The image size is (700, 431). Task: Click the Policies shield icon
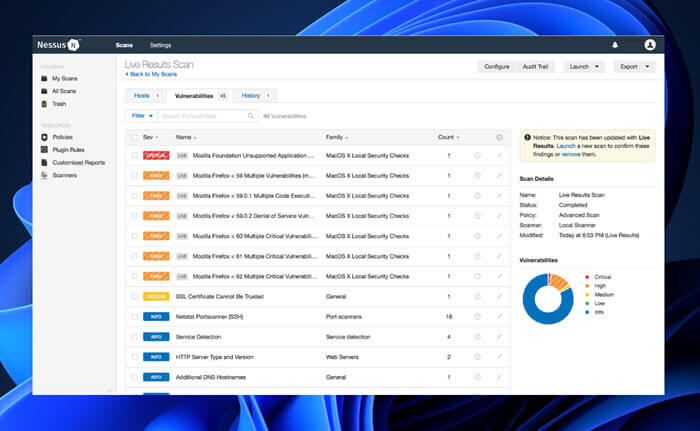tap(44, 137)
